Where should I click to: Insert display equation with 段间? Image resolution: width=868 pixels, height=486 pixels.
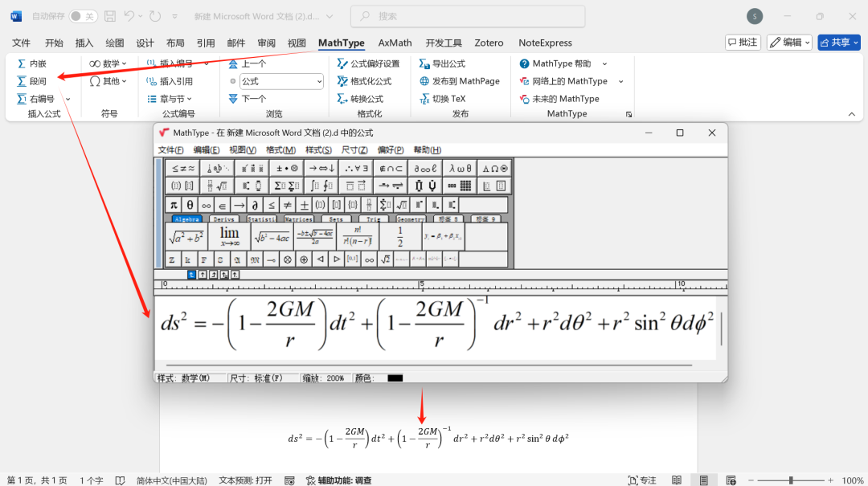32,81
